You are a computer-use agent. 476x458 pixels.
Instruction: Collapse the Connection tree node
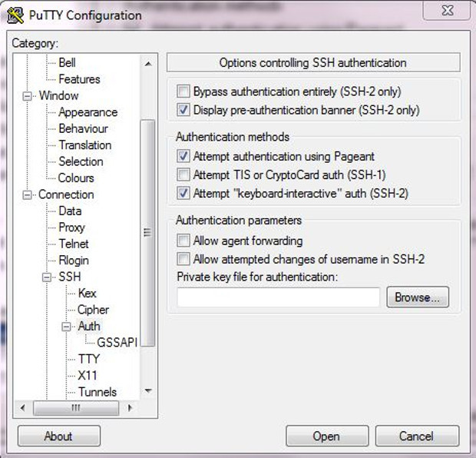pyautogui.click(x=27, y=195)
